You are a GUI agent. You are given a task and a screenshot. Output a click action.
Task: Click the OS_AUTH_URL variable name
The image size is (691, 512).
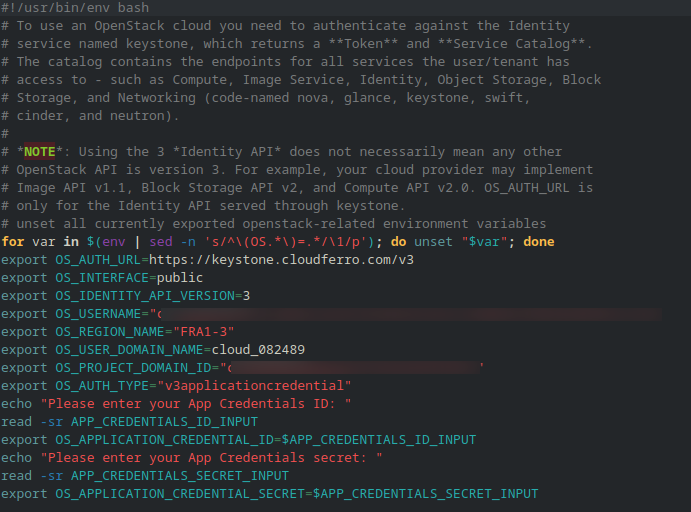click(98, 260)
